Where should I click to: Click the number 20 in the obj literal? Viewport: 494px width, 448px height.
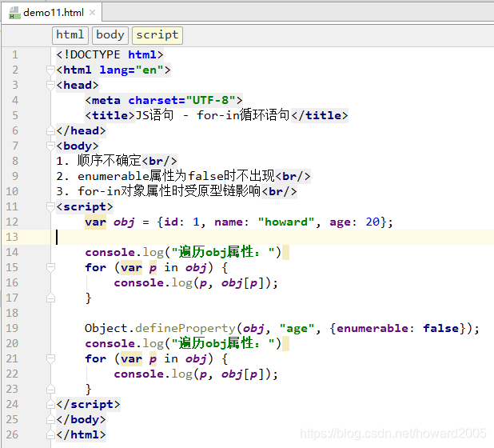tap(372, 222)
